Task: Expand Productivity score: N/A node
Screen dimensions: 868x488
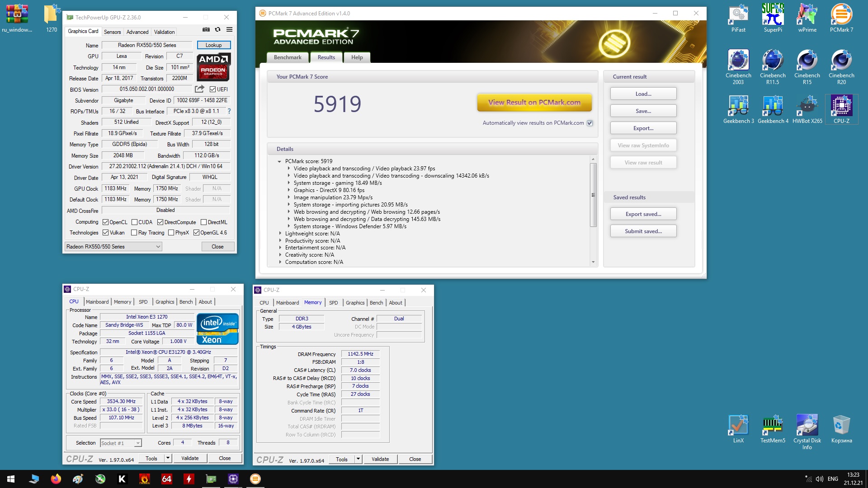Action: coord(280,241)
